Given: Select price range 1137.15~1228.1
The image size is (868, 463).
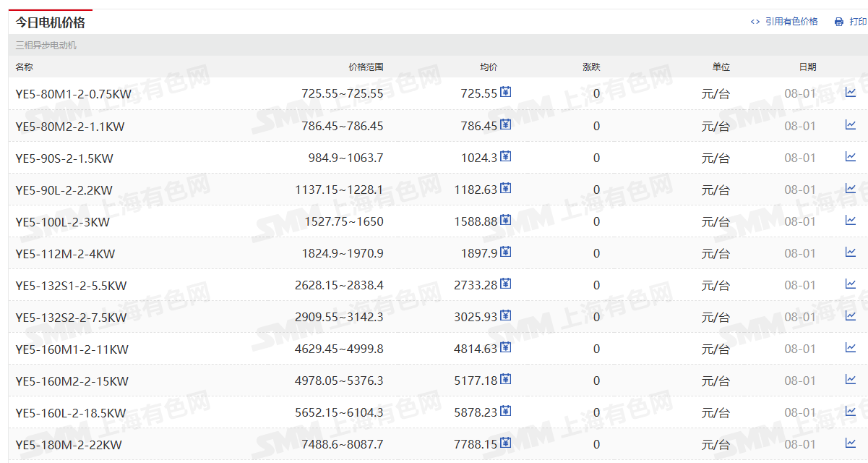Looking at the screenshot, I should tap(340, 190).
